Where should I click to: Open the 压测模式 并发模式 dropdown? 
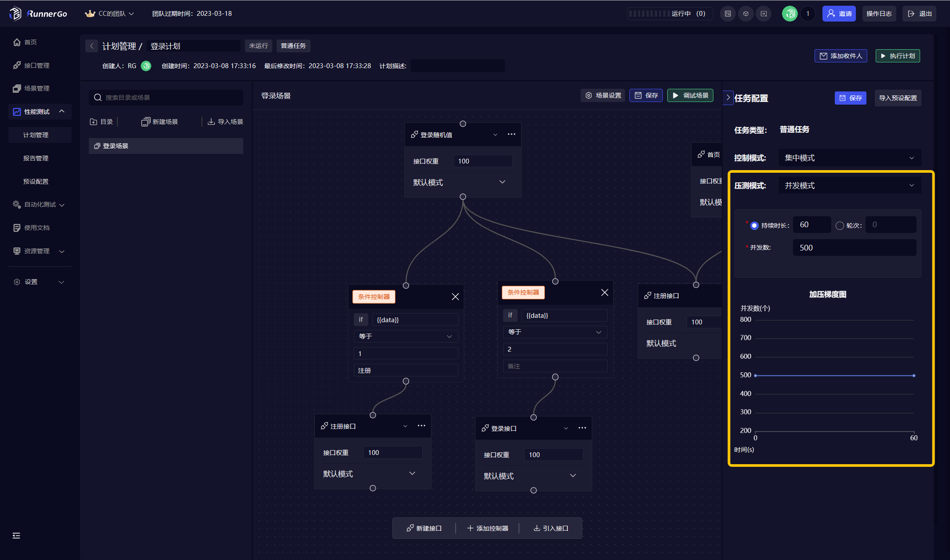coord(850,185)
